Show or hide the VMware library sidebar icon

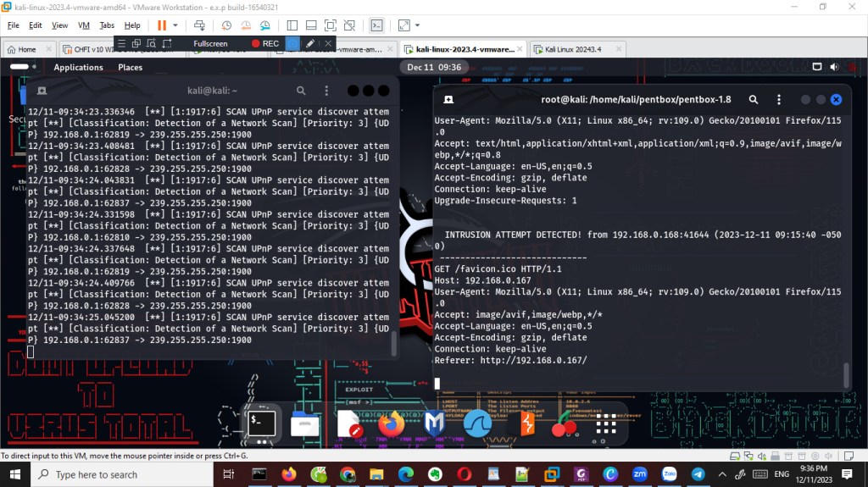[292, 25]
